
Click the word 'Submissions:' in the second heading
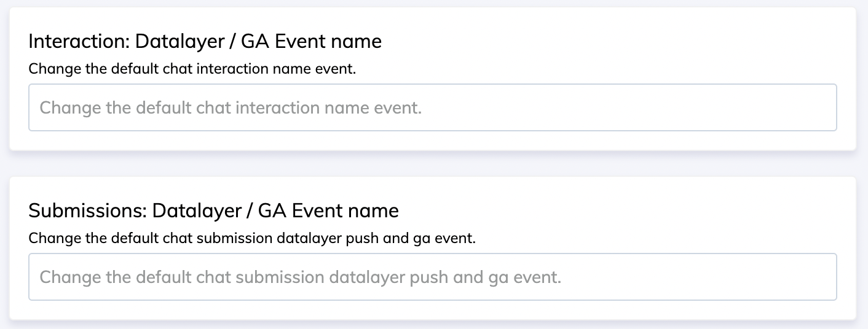pos(88,211)
